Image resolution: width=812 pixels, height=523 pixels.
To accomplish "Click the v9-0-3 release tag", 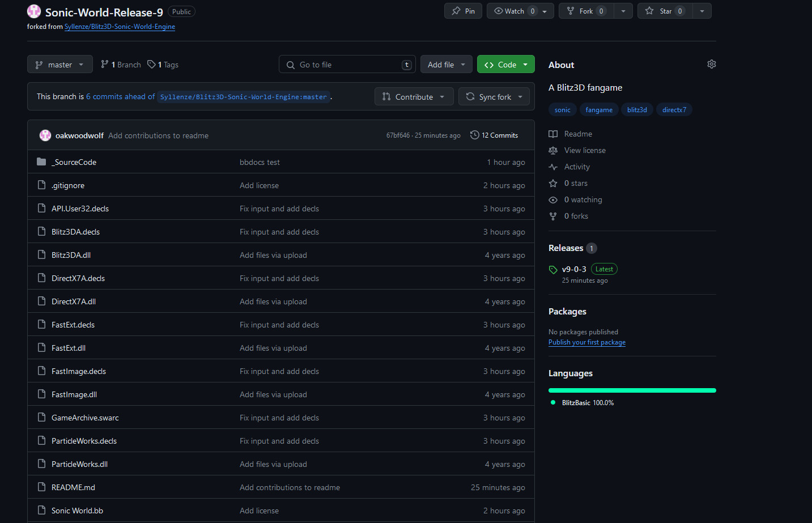I will click(573, 269).
